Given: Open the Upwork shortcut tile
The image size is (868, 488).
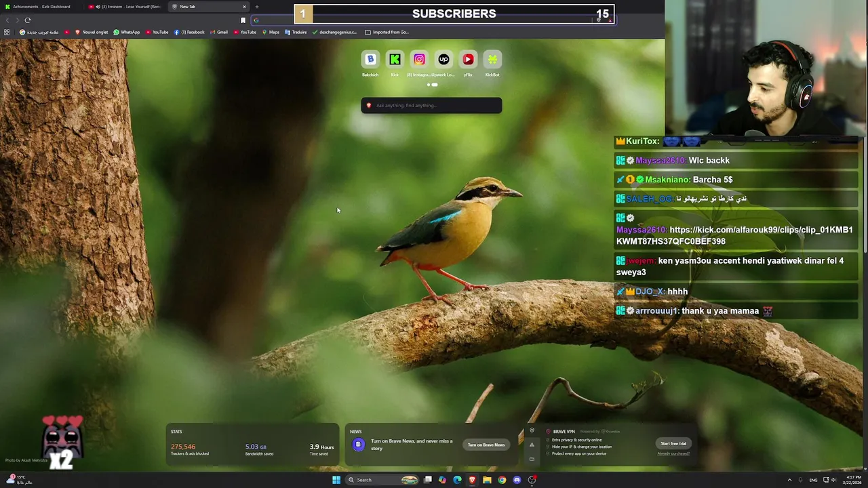Looking at the screenshot, I should (x=443, y=63).
